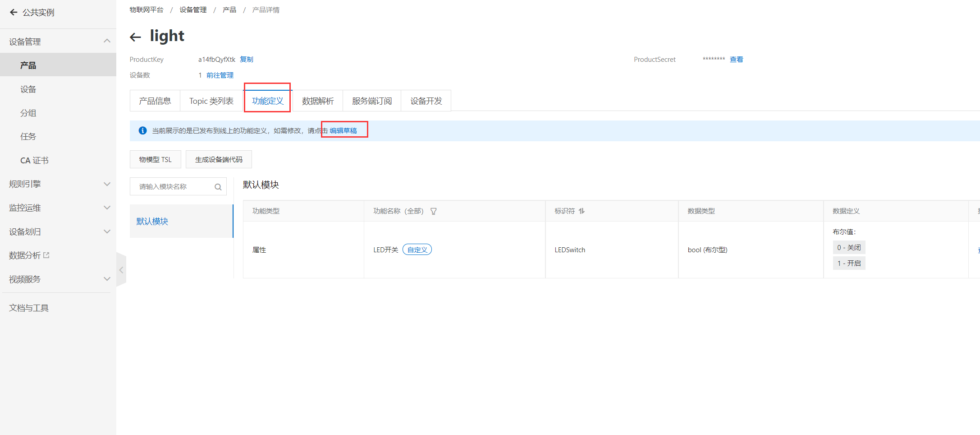This screenshot has height=435, width=980.
Task: Collapse the sidebar using the side handle
Action: pyautogui.click(x=121, y=270)
